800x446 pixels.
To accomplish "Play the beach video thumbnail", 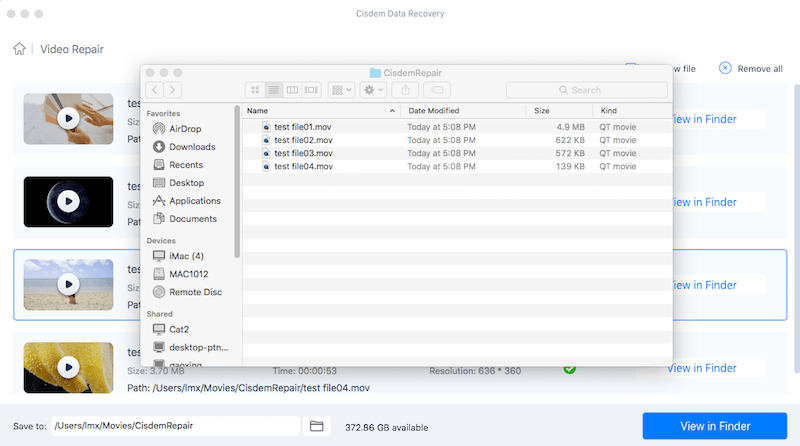I will click(x=68, y=284).
